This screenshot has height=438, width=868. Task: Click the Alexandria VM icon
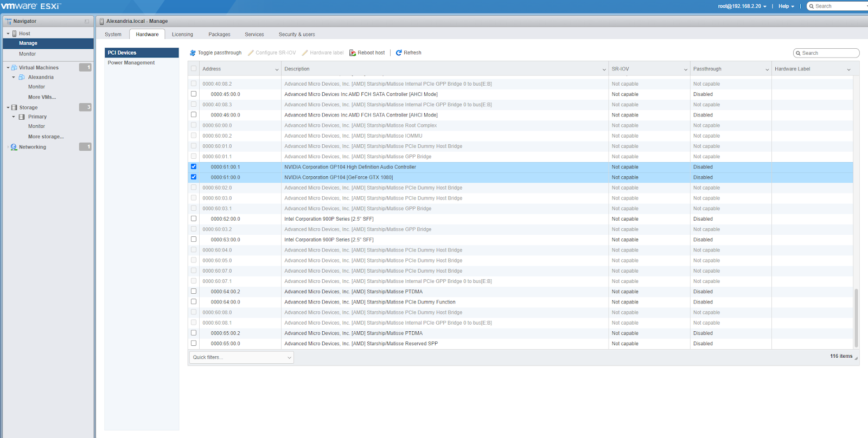(22, 78)
